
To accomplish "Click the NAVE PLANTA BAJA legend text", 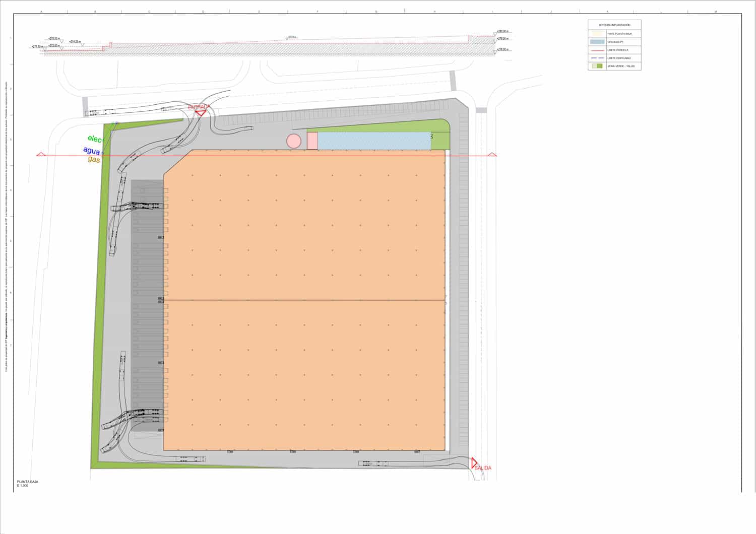I will (620, 34).
